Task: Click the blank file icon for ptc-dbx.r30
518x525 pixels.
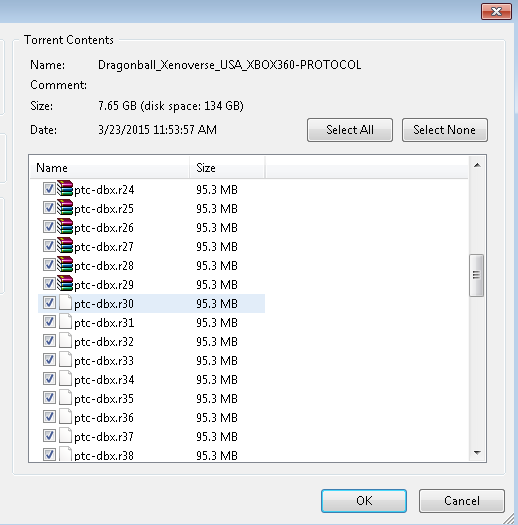Action: (65, 302)
